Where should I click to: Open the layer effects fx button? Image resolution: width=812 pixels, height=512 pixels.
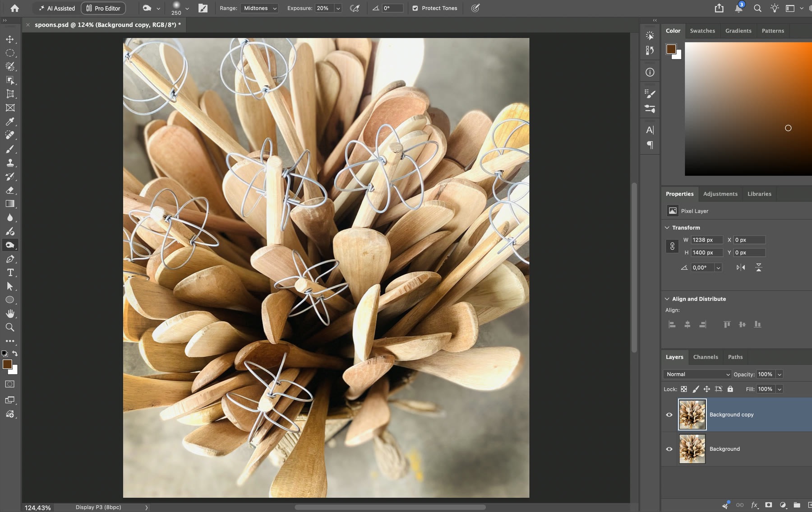pos(754,505)
